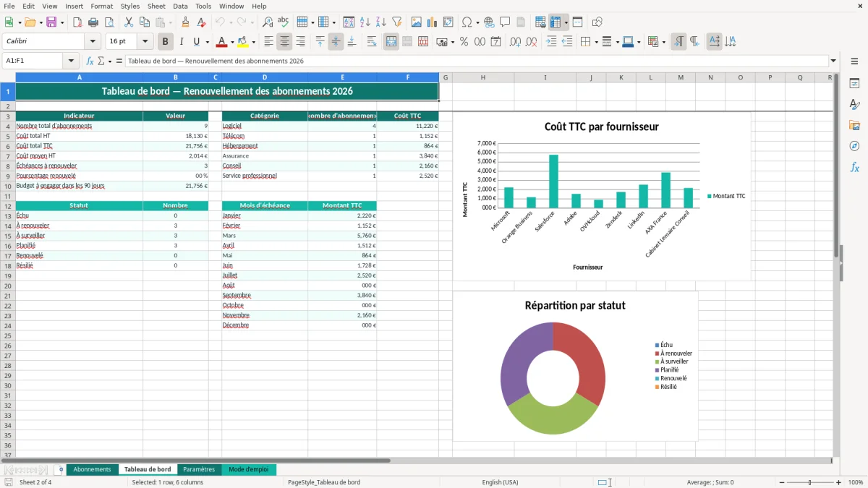Toggle Italic formatting button
Image resolution: width=868 pixels, height=488 pixels.
click(x=181, y=42)
